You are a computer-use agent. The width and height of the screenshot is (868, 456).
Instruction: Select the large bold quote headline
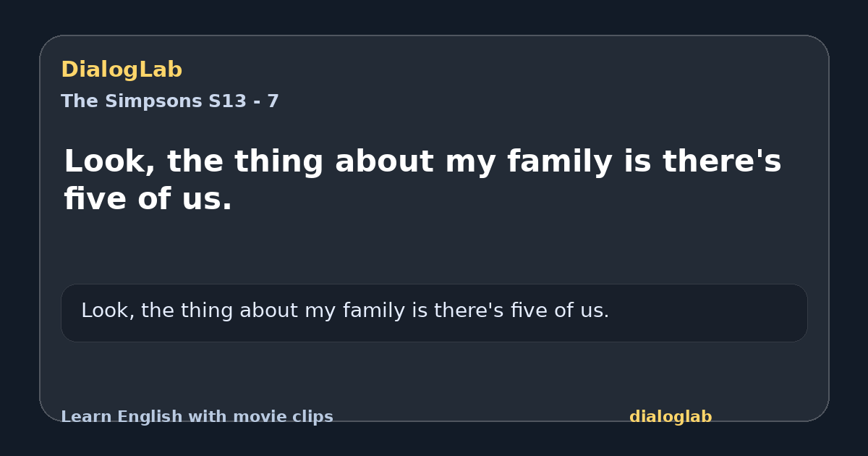(x=422, y=180)
